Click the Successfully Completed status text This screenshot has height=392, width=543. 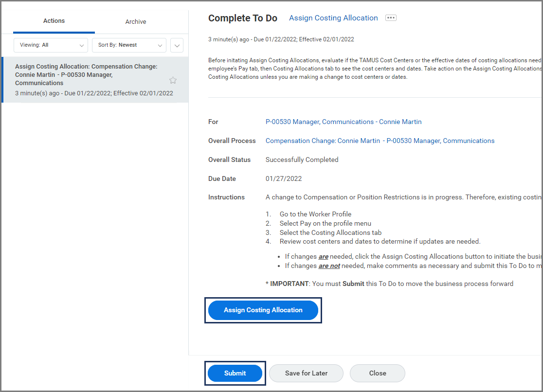[302, 160]
